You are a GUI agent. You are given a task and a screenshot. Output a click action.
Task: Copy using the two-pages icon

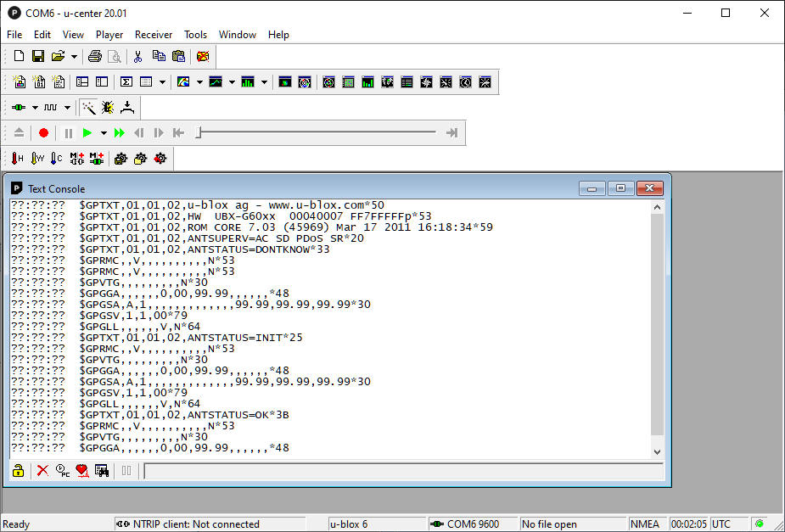coord(159,56)
